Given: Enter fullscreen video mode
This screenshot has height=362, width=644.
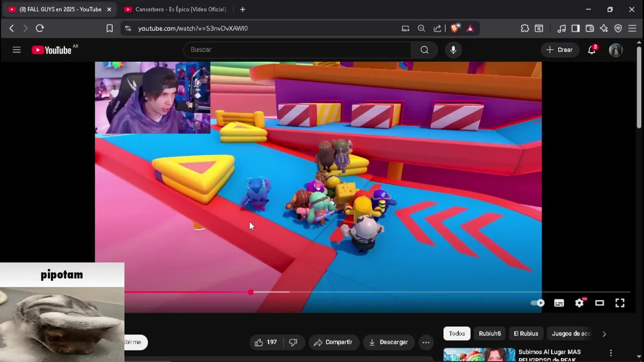Looking at the screenshot, I should point(620,303).
